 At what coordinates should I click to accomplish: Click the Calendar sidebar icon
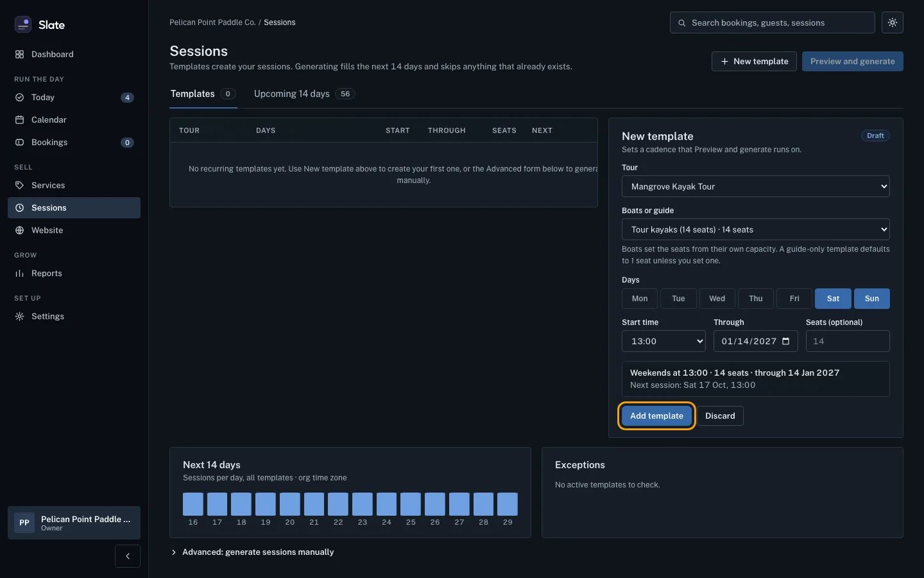[x=19, y=120]
